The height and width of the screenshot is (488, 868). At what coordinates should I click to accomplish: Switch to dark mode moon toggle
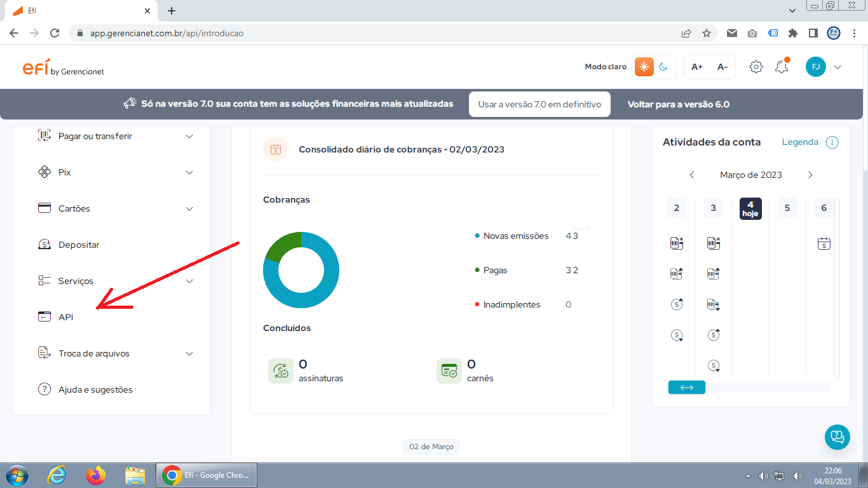[663, 67]
